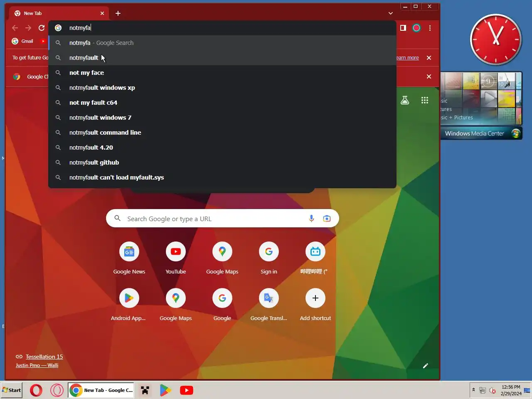
Task: Focus the 'Search Google or type a URL' box
Action: click(222, 219)
